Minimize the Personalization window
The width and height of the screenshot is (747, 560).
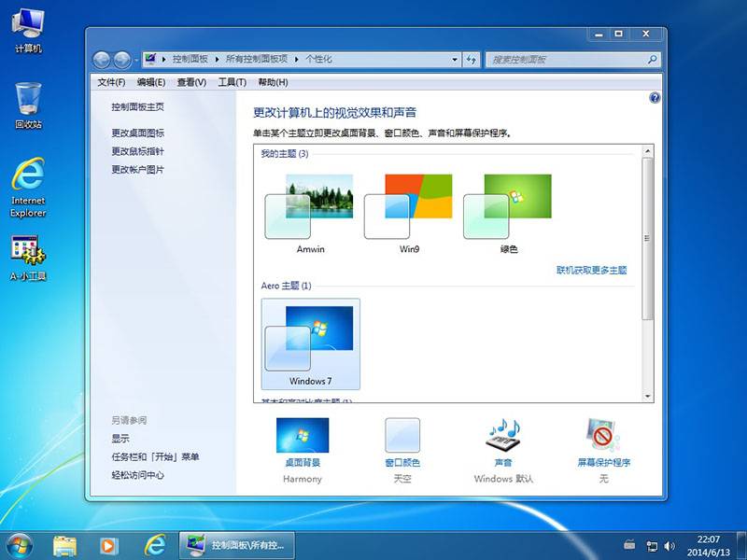[599, 35]
